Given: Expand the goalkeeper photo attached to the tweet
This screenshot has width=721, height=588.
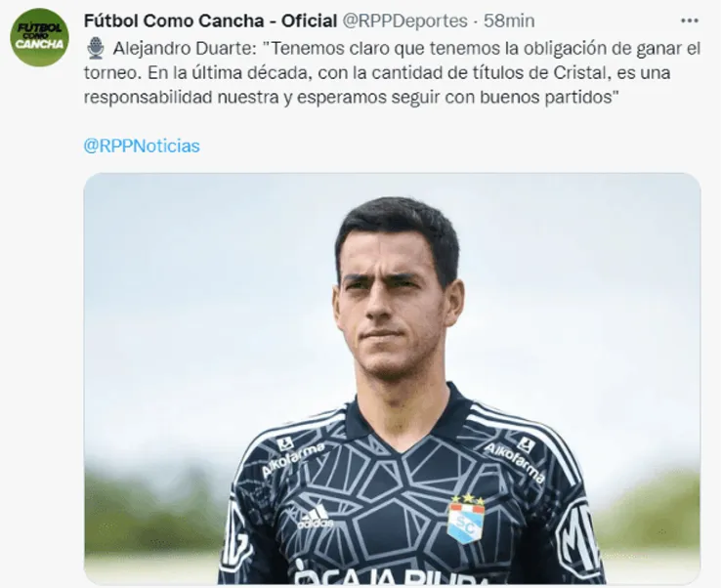Looking at the screenshot, I should click(x=392, y=378).
